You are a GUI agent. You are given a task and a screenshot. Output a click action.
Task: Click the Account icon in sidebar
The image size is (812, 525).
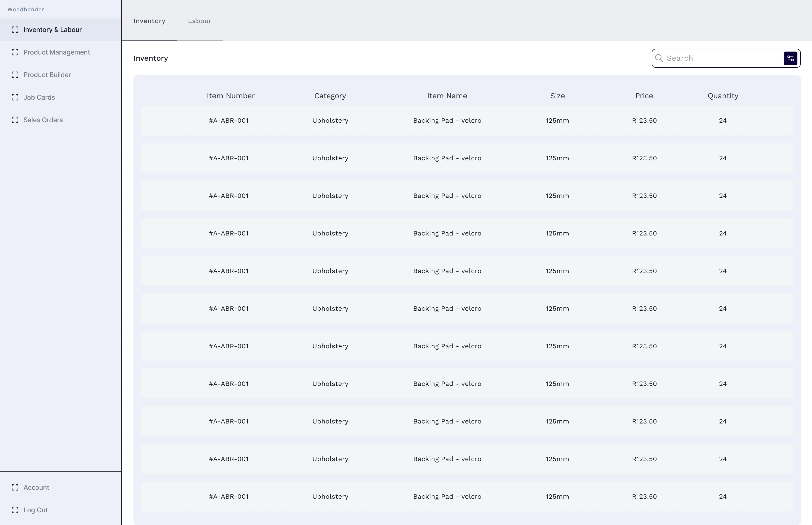click(15, 487)
